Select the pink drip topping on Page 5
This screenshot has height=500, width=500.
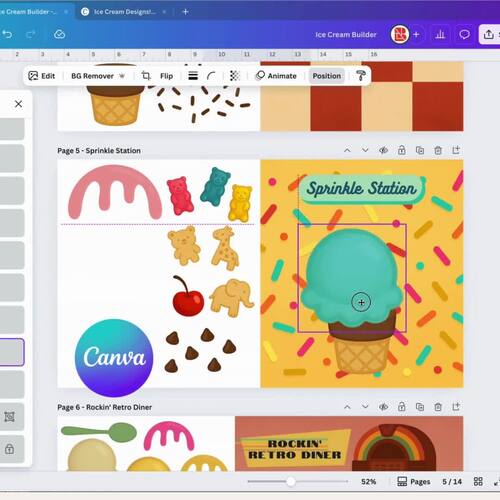coord(115,192)
